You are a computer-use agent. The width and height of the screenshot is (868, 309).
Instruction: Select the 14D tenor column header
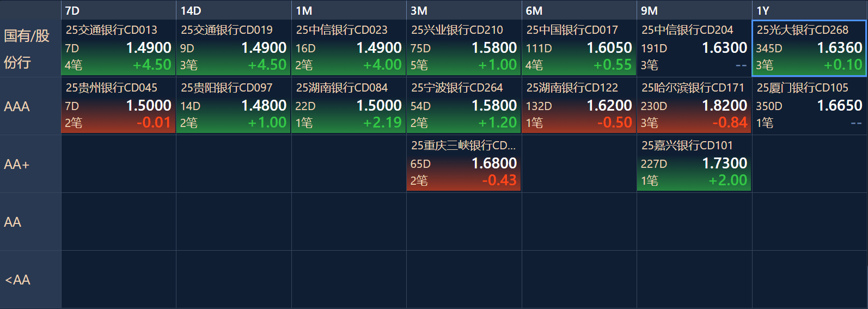point(234,10)
